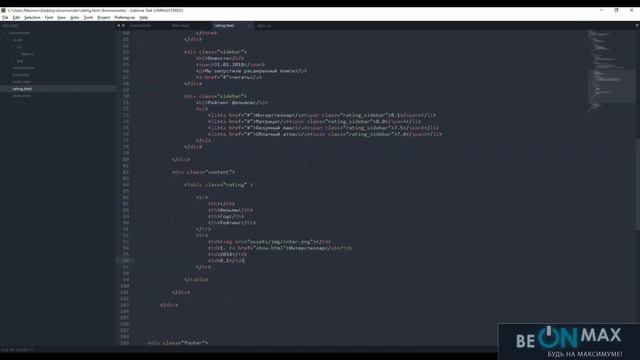This screenshot has height=360, width=640.
Task: Click the table class="rating" line
Action: (x=218, y=184)
